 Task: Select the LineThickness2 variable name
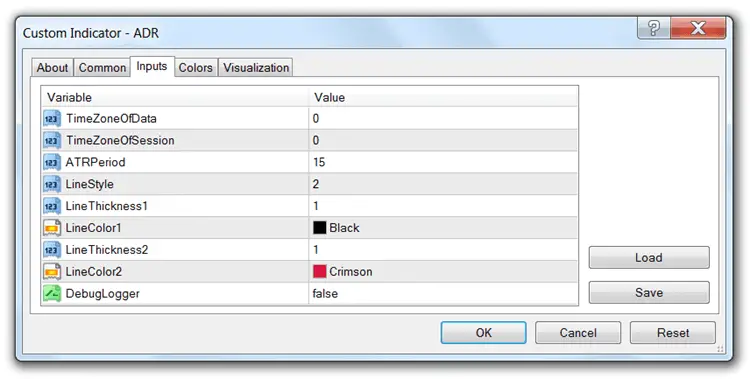tap(107, 250)
